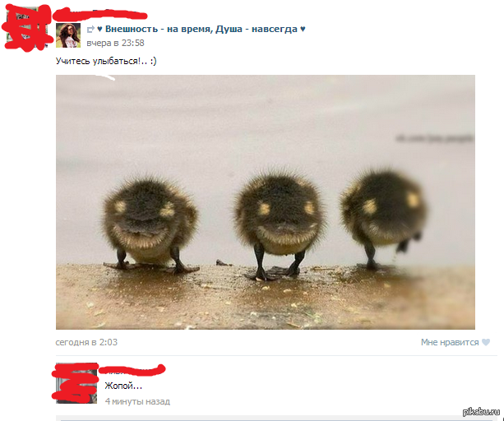This screenshot has height=421, width=504.
Task: Enlarge the smiling ducklings photo
Action: coord(266,202)
